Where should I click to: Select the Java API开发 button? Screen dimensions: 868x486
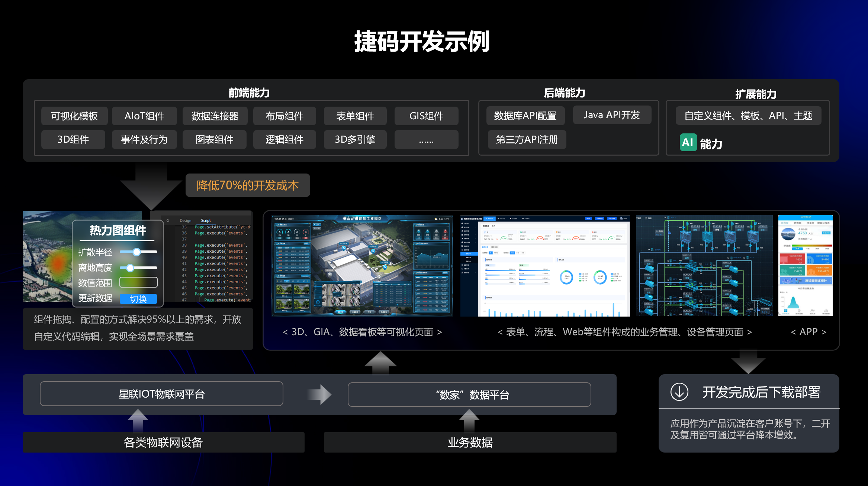click(x=612, y=115)
